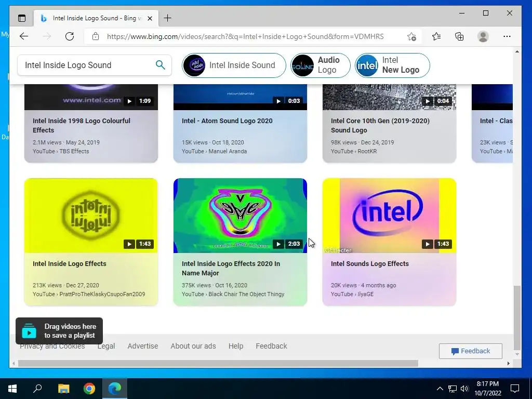Click the horizontal scrollbar thumb
The height and width of the screenshot is (399, 532).
(218, 363)
